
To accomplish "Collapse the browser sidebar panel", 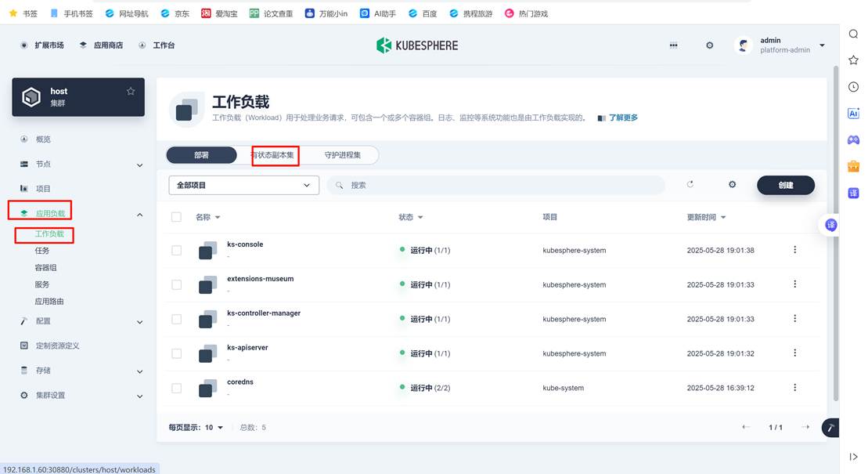I will (854, 457).
